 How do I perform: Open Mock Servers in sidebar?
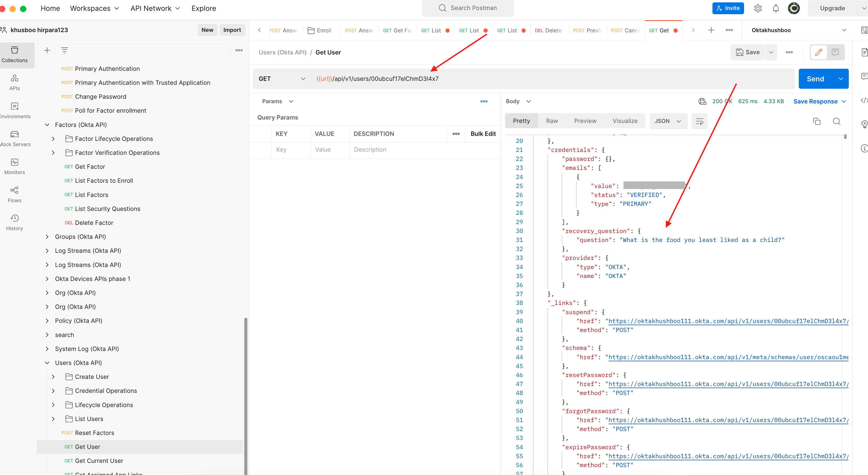pyautogui.click(x=14, y=138)
